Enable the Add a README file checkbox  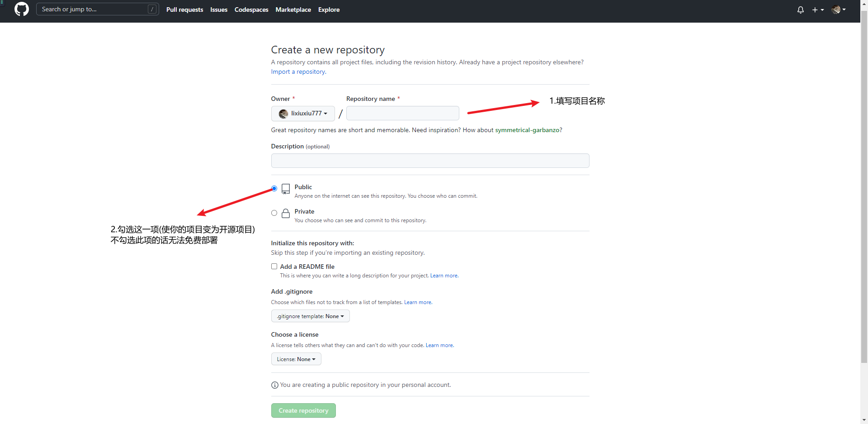[274, 267]
